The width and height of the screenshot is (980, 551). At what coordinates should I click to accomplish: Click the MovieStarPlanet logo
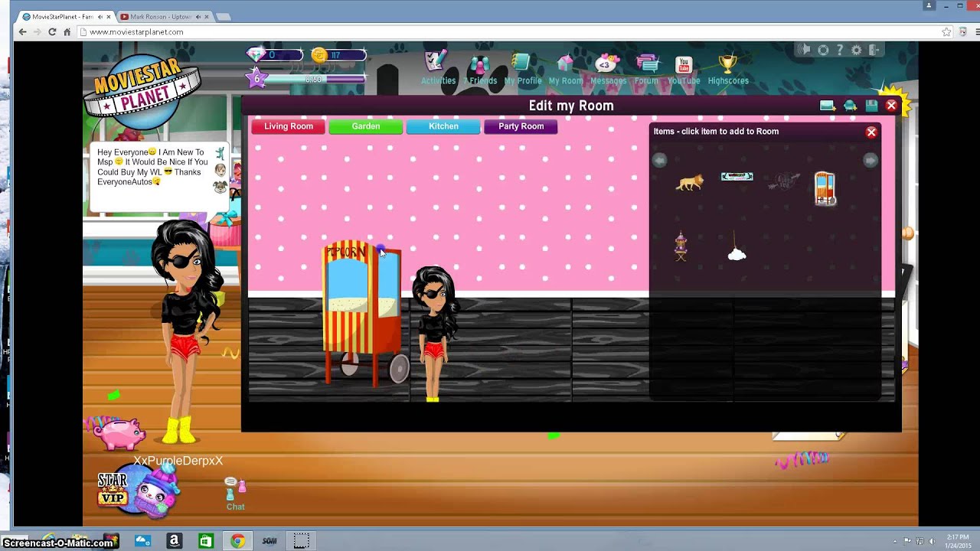142,91
